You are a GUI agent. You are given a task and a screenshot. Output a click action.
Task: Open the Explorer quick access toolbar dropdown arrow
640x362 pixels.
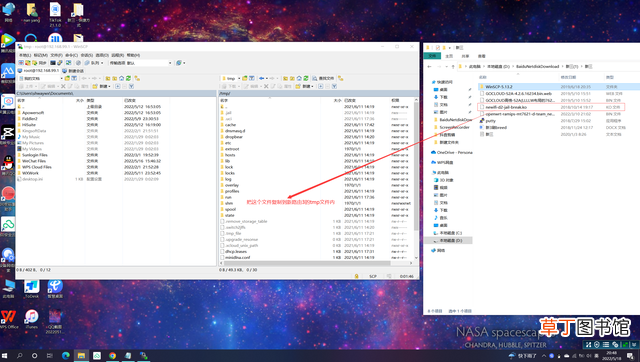[x=450, y=48]
